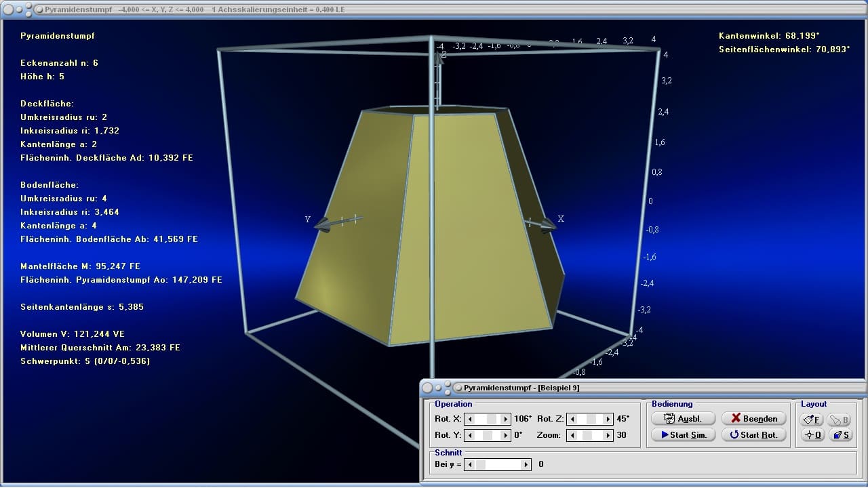Click 'Kantenwinkel: 68,199°' text
The height and width of the screenshot is (488, 868).
[769, 35]
